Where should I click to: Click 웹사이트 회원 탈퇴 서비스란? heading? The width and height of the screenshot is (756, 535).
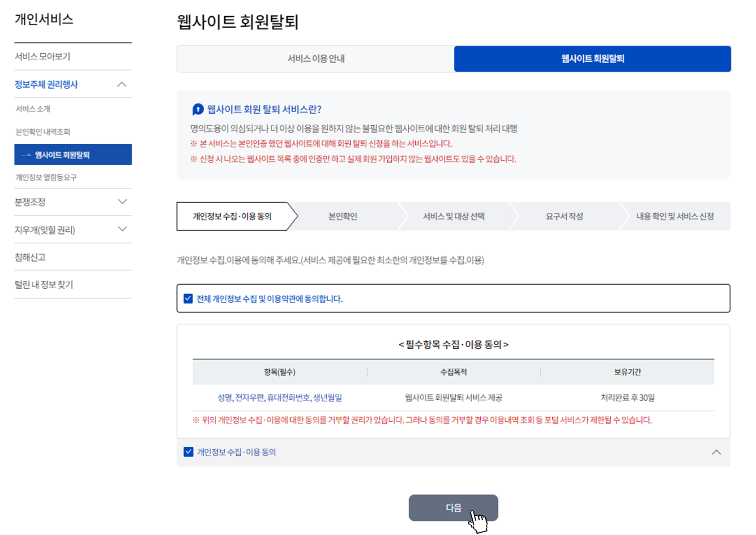pyautogui.click(x=264, y=109)
